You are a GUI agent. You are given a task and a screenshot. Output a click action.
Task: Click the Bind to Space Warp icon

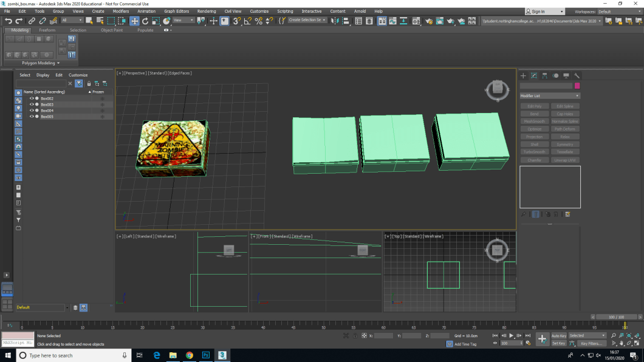click(53, 21)
